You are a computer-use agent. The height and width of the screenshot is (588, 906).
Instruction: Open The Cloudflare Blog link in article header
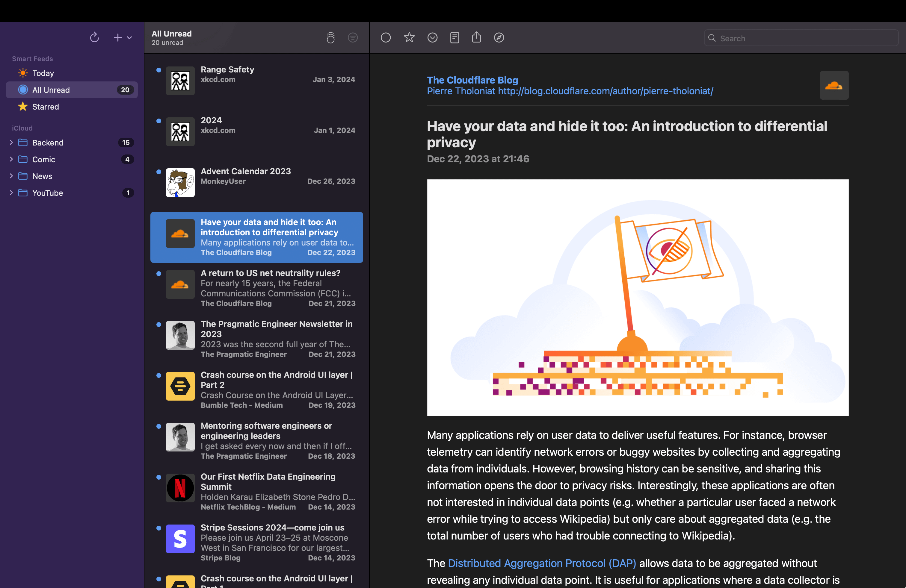472,80
